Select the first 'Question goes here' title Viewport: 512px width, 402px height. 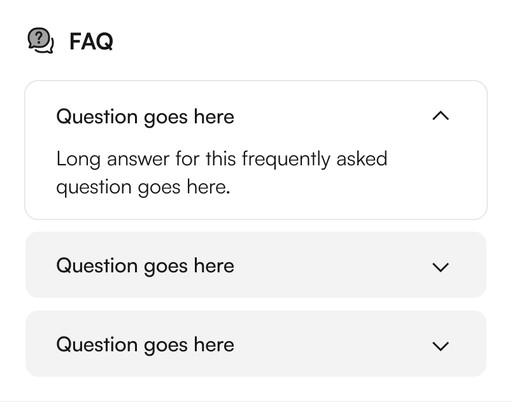pyautogui.click(x=145, y=117)
